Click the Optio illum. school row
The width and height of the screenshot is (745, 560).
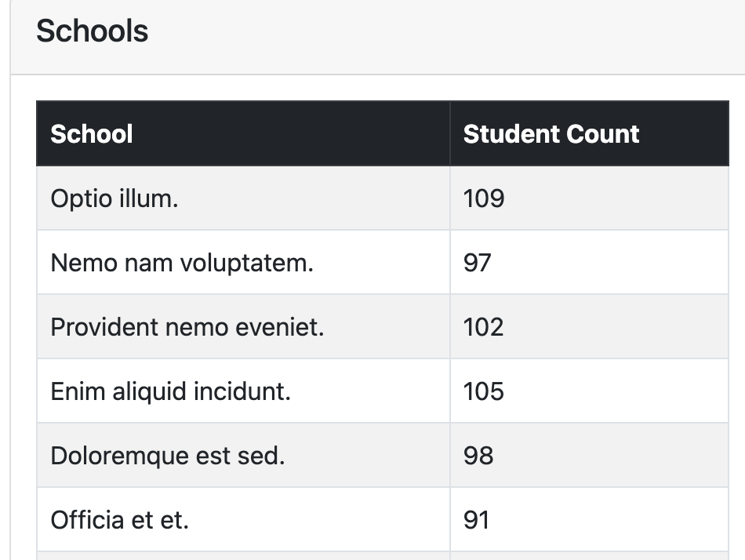point(383,198)
